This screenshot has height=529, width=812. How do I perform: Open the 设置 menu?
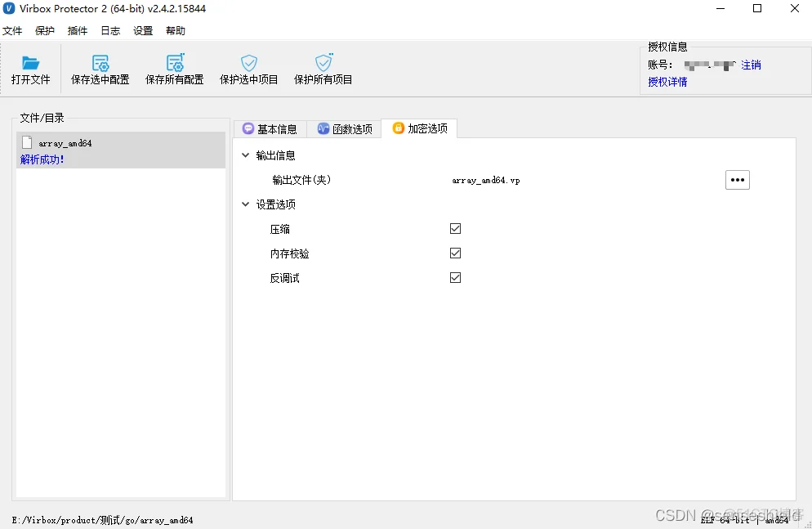point(143,30)
